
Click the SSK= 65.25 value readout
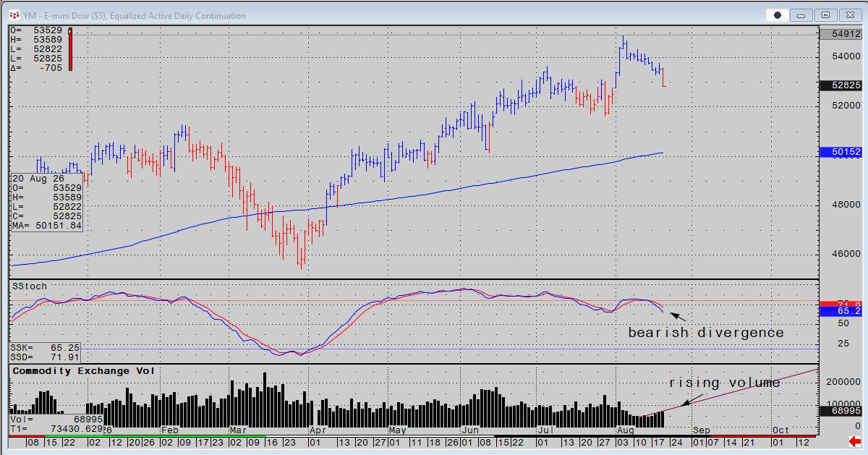click(44, 348)
